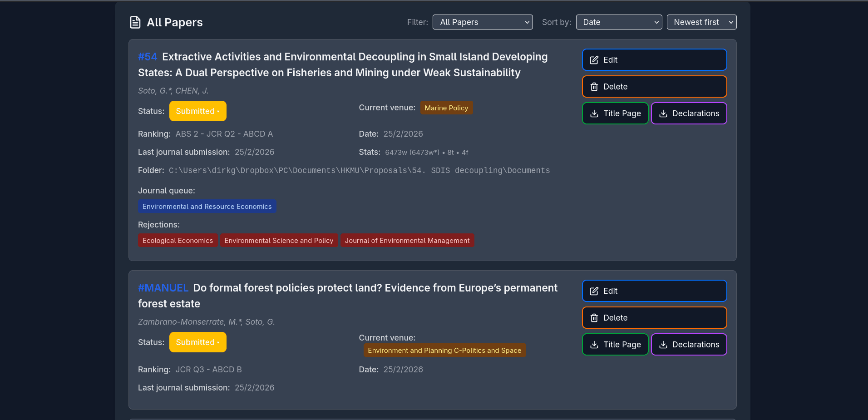868x420 pixels.
Task: Open the Filter dropdown showing All Papers
Action: 482,22
